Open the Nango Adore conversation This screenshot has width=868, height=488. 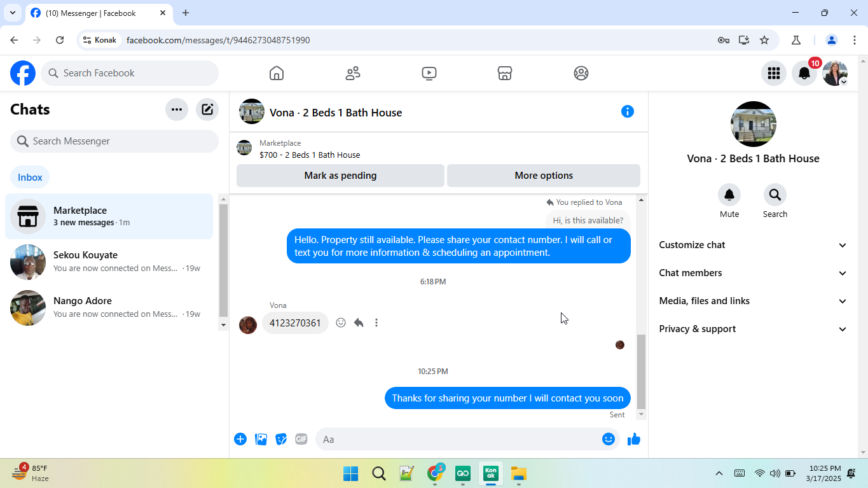click(x=109, y=308)
